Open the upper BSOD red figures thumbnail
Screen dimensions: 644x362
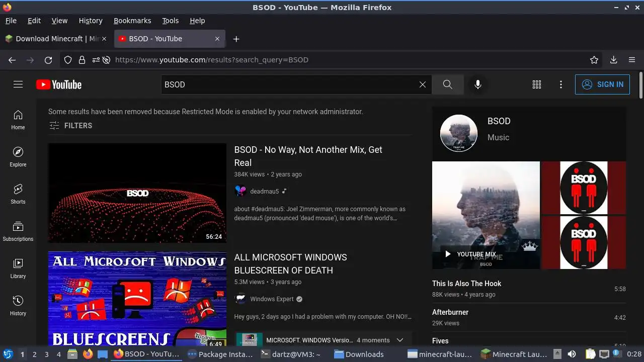(584, 188)
